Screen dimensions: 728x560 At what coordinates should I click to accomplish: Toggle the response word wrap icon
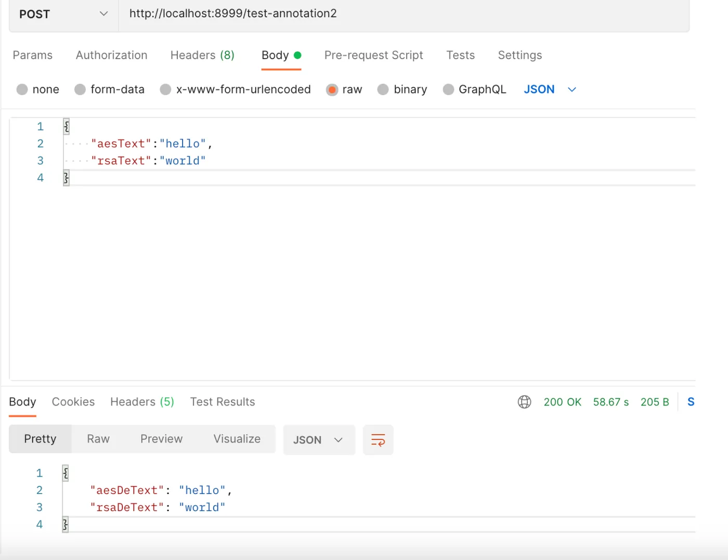[x=378, y=440]
